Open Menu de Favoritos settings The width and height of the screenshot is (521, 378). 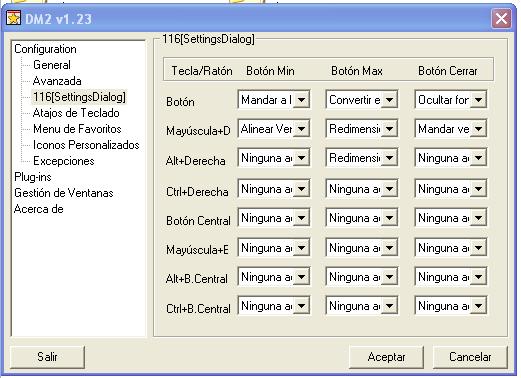[77, 129]
